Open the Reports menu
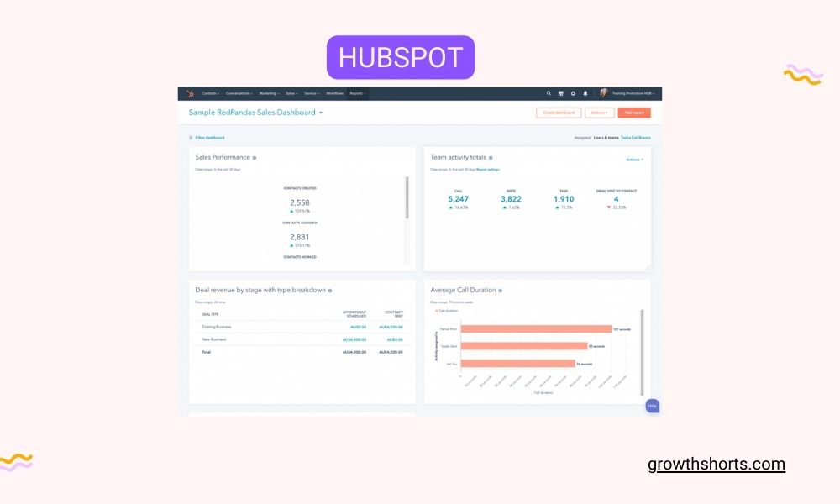The height and width of the screenshot is (504, 840). click(x=356, y=93)
